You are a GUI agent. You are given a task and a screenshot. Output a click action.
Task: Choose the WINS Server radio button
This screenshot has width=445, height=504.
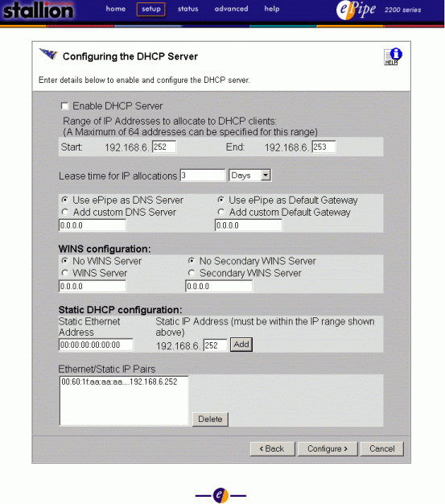coord(65,273)
